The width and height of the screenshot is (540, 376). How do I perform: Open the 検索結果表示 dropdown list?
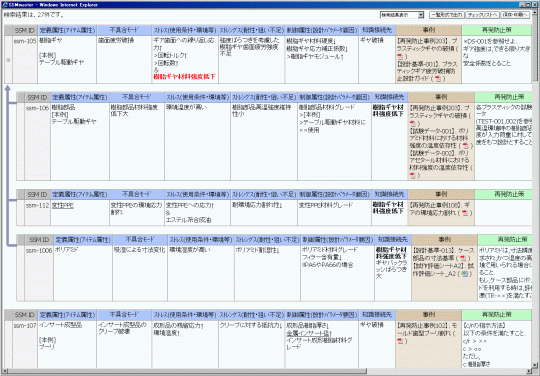[x=402, y=15]
